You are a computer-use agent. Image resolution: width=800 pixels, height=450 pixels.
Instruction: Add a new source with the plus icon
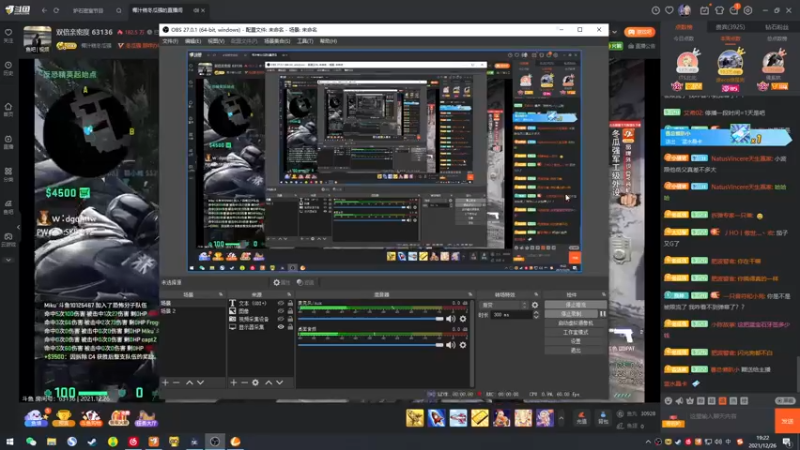pos(234,382)
